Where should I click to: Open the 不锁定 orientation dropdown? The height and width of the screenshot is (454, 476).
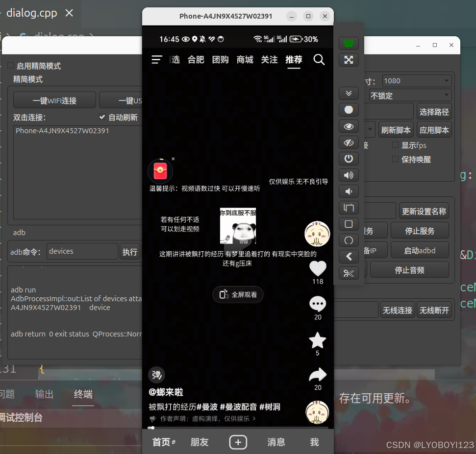[410, 96]
